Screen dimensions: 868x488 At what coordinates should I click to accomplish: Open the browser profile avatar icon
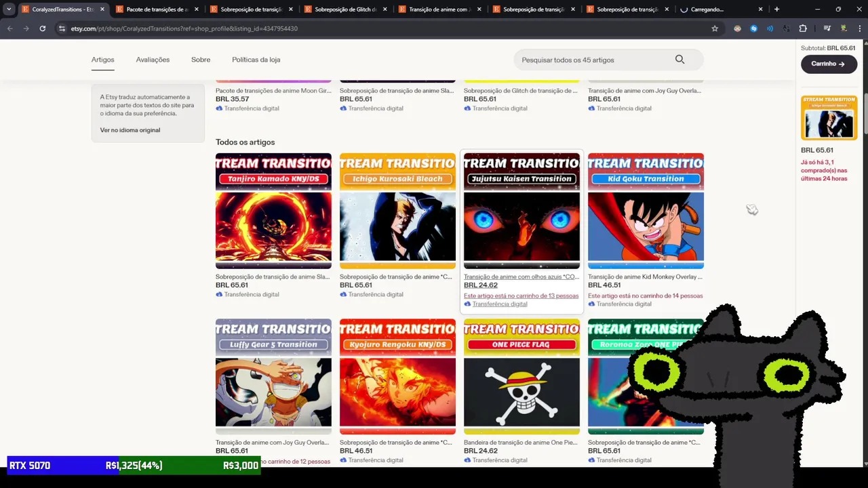pyautogui.click(x=844, y=28)
